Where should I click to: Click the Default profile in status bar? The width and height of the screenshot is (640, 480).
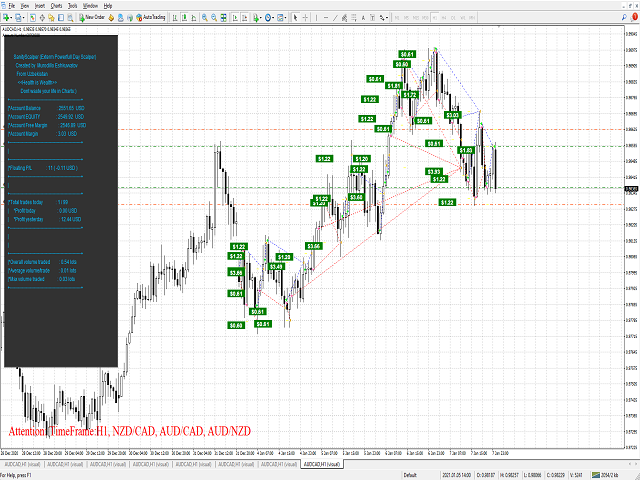(410, 475)
